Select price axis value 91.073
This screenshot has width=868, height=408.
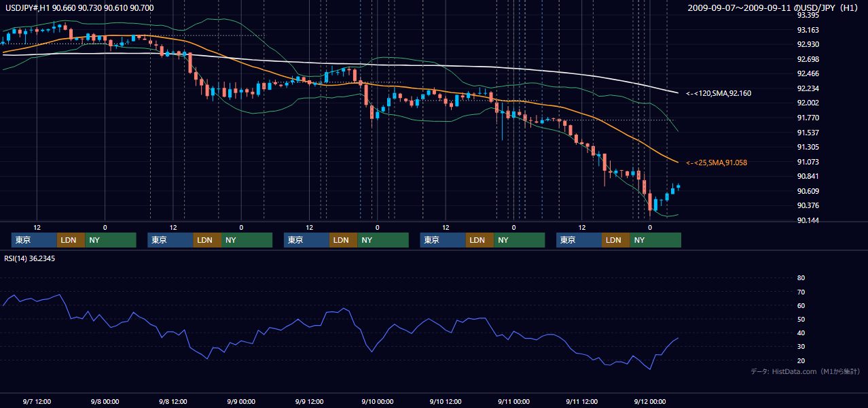click(808, 162)
